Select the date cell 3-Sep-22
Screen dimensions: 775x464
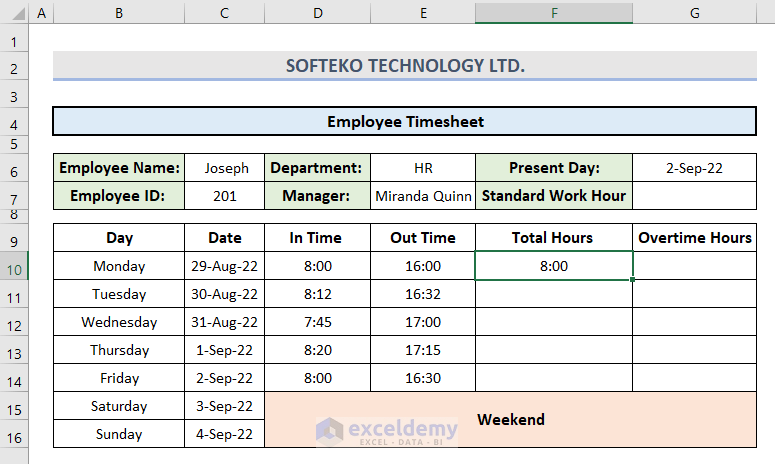coord(224,406)
